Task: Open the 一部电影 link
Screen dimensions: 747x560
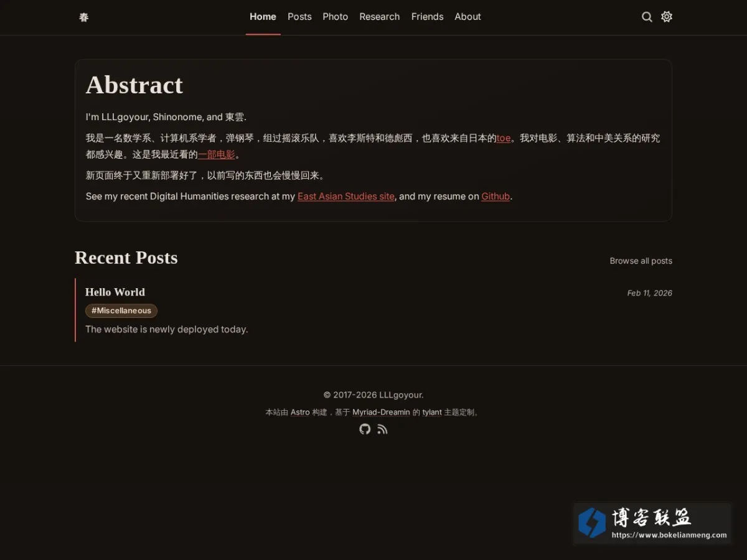Action: [217, 154]
